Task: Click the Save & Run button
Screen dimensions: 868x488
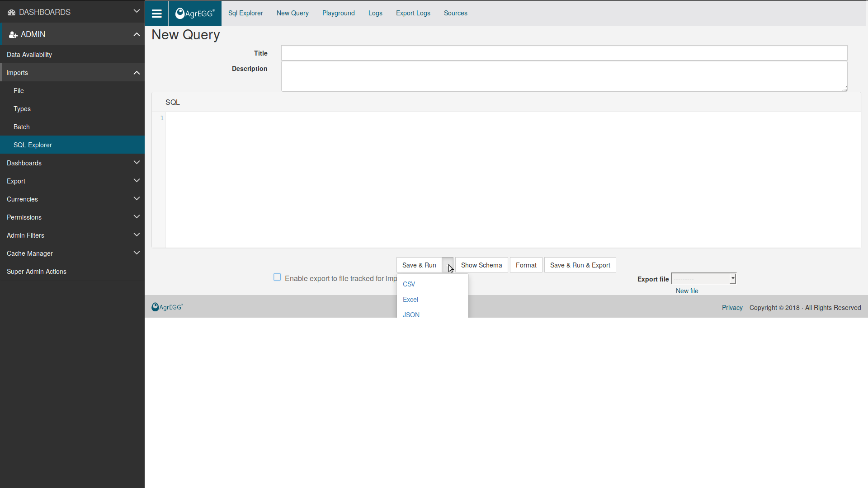Action: 419,265
